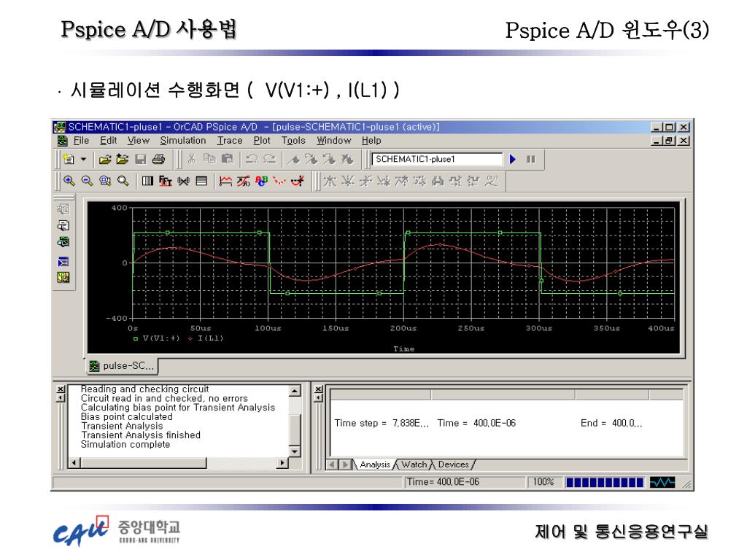
Task: Click the Zoom Fit magnifier icon
Action: pos(123,181)
